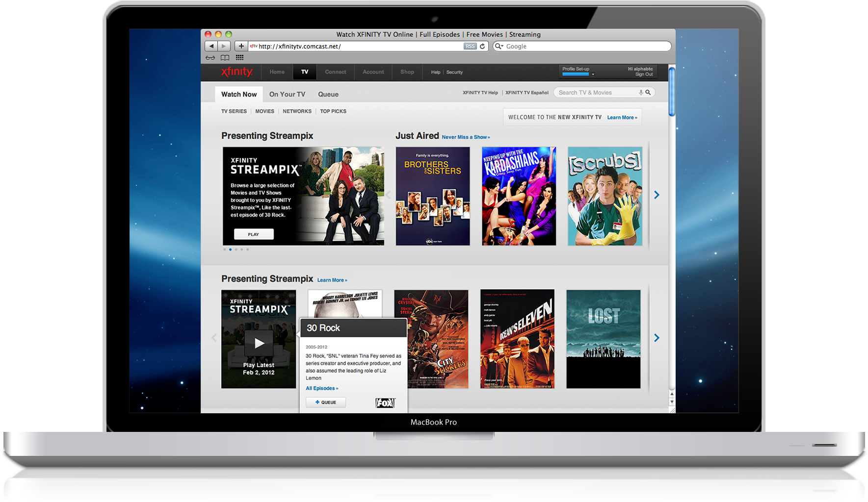Viewport: 868px width, 502px height.
Task: Select the TV navigation item
Action: (x=305, y=72)
